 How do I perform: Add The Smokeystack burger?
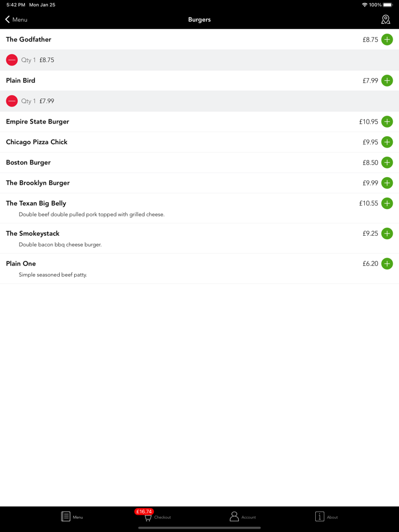(387, 234)
